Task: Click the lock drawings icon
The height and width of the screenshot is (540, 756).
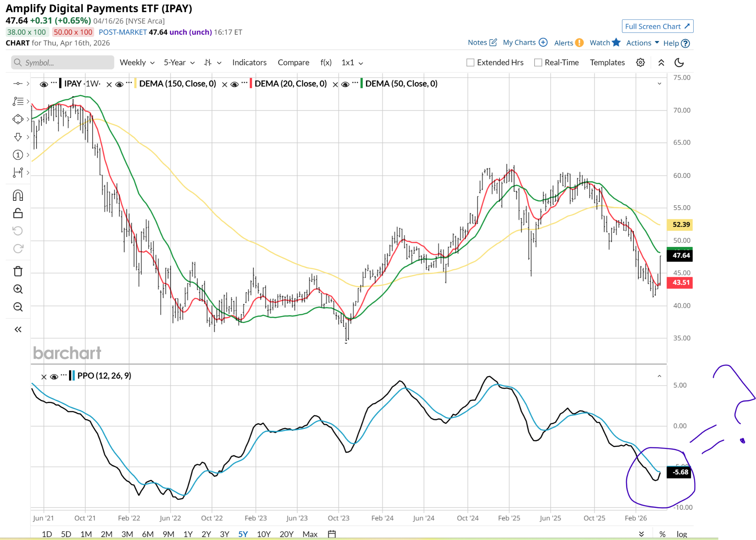Action: (x=18, y=213)
